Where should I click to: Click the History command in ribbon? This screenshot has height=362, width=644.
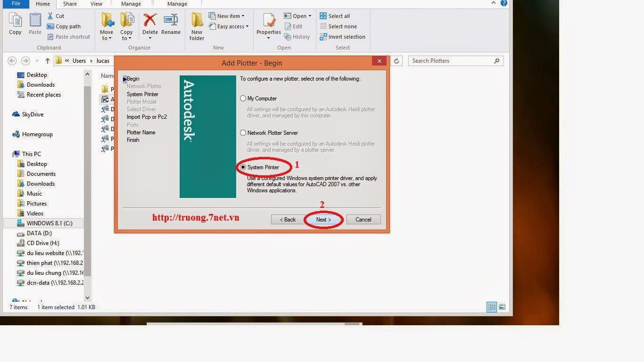(x=297, y=37)
